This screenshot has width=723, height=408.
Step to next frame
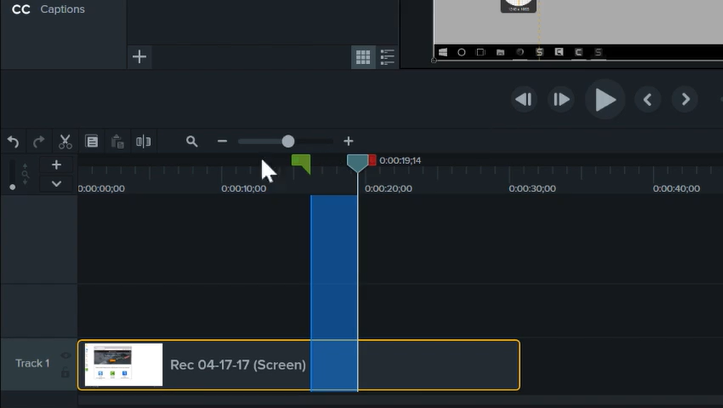click(561, 99)
